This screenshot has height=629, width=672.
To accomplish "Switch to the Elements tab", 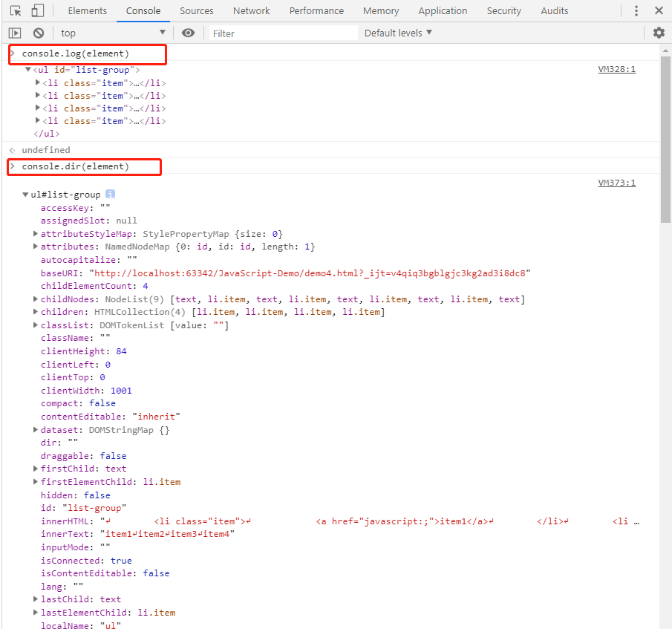I will click(87, 11).
